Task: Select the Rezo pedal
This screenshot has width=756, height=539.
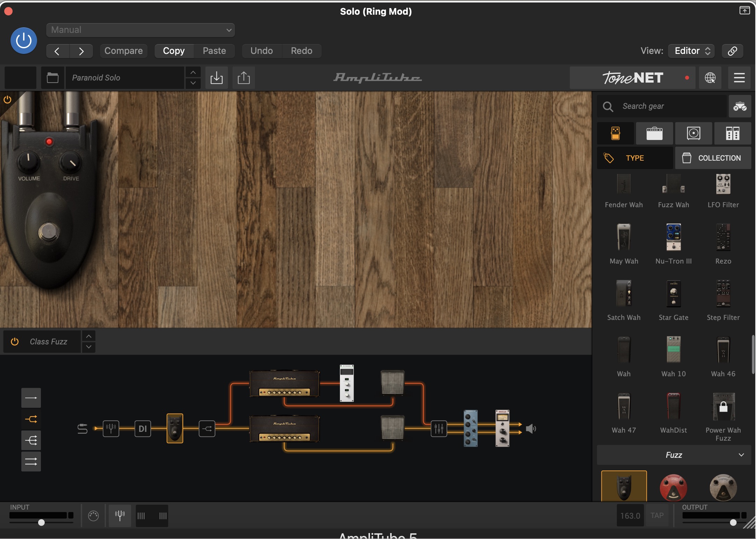Action: [x=723, y=244]
